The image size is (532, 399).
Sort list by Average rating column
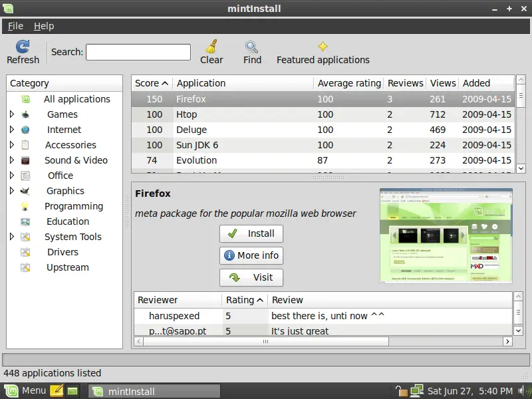349,83
